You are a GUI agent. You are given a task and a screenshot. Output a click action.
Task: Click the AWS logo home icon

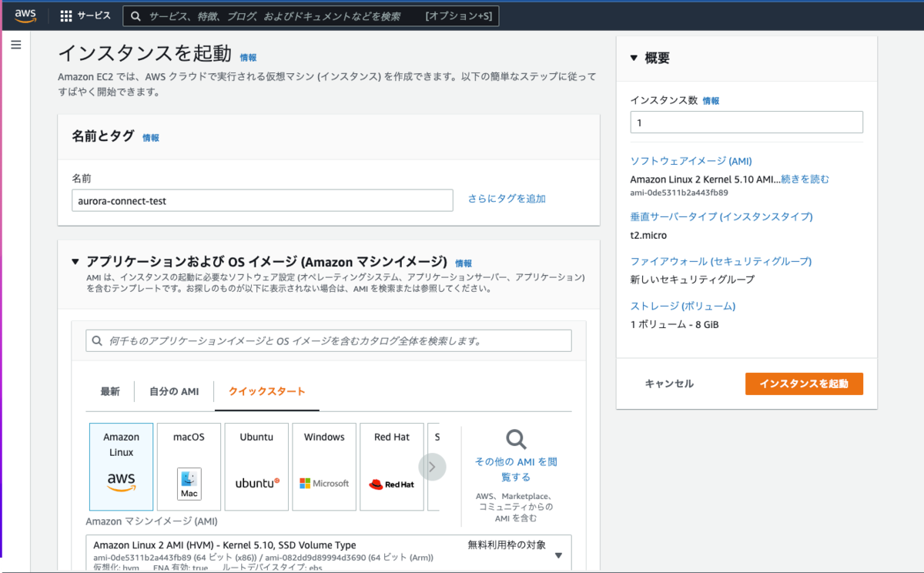tap(25, 16)
